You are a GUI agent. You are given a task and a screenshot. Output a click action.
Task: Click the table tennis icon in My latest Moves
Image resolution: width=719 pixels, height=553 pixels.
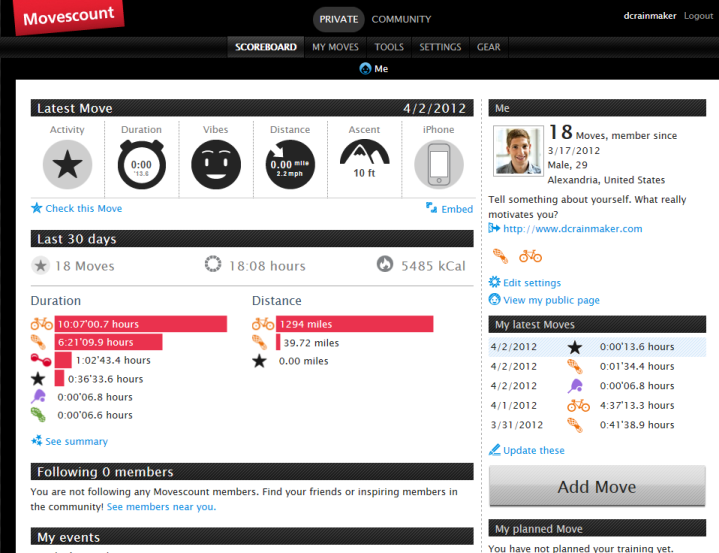tap(575, 386)
